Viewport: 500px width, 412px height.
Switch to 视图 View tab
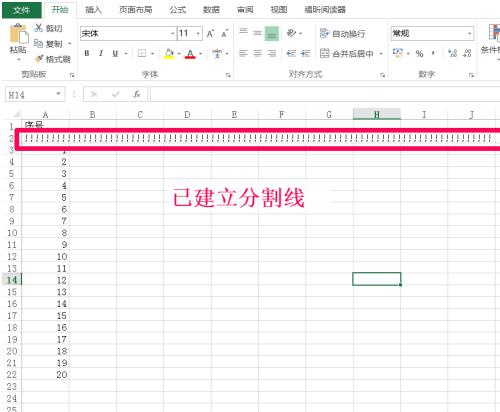click(279, 10)
